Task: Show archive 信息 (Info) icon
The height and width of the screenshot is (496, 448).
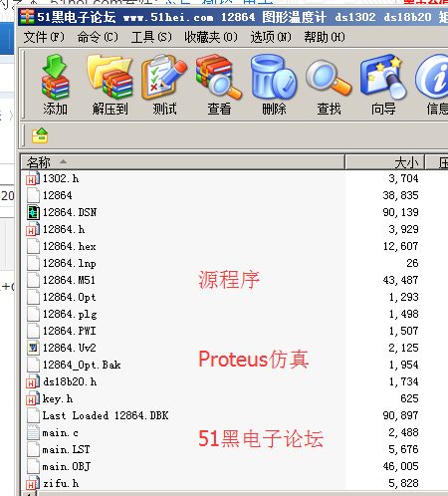Action: tap(433, 85)
